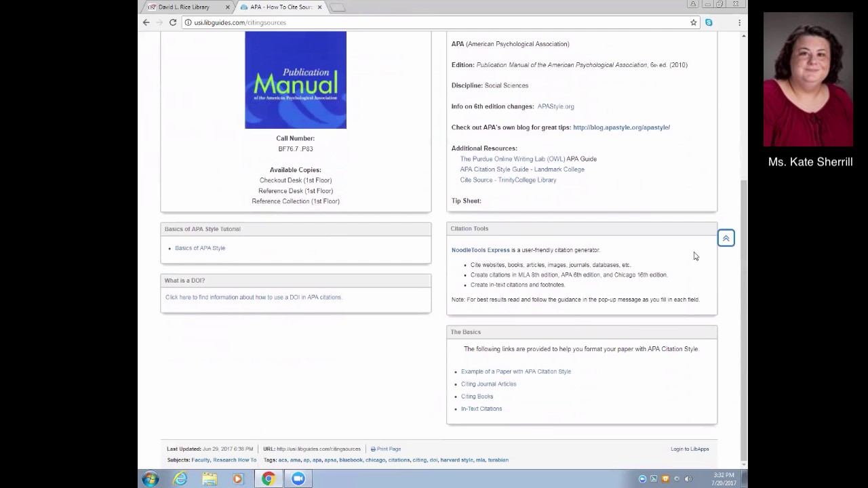Bookmark this page with the star icon
The width and height of the screenshot is (868, 488).
tap(693, 22)
